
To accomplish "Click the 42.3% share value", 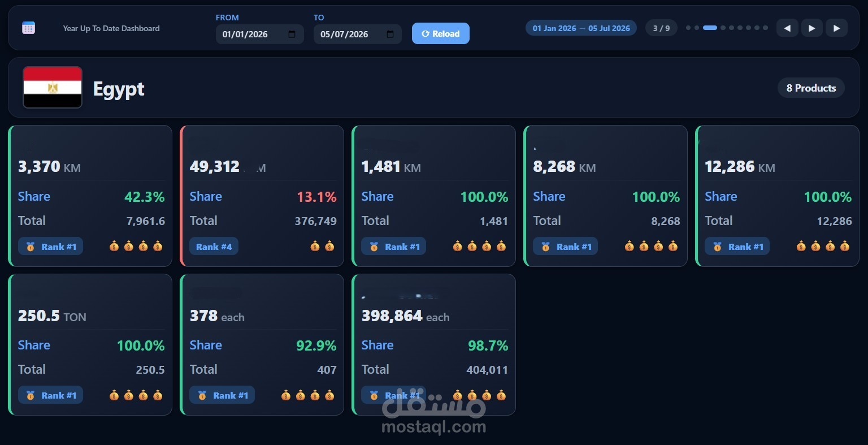I will 145,197.
